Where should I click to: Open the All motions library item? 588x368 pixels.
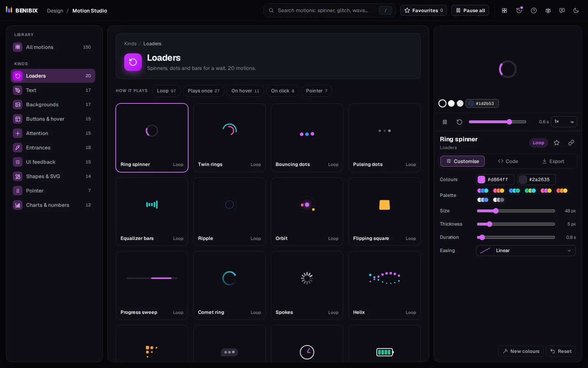pos(53,47)
